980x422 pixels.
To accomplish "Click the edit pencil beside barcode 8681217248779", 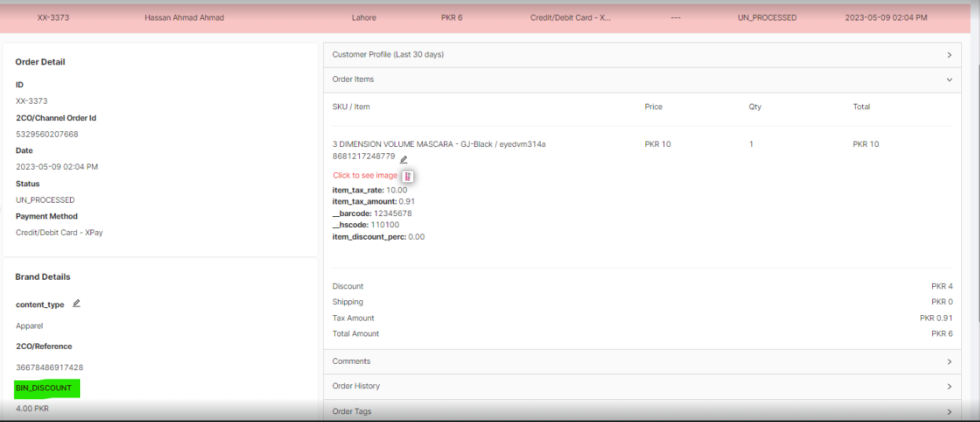I will tap(404, 160).
